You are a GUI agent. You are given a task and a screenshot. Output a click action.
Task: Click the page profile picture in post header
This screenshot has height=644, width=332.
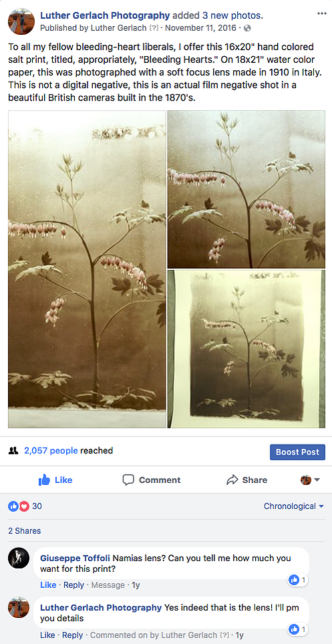[x=21, y=21]
